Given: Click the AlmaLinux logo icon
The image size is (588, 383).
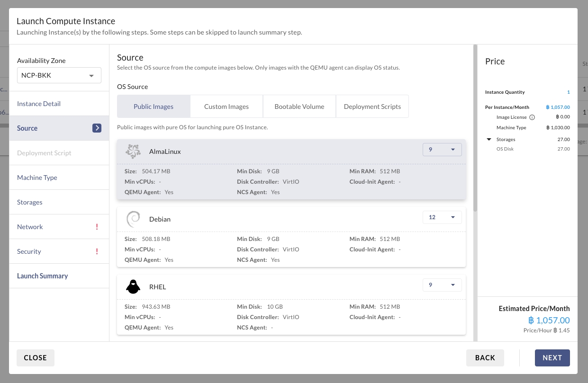Looking at the screenshot, I should pos(133,151).
